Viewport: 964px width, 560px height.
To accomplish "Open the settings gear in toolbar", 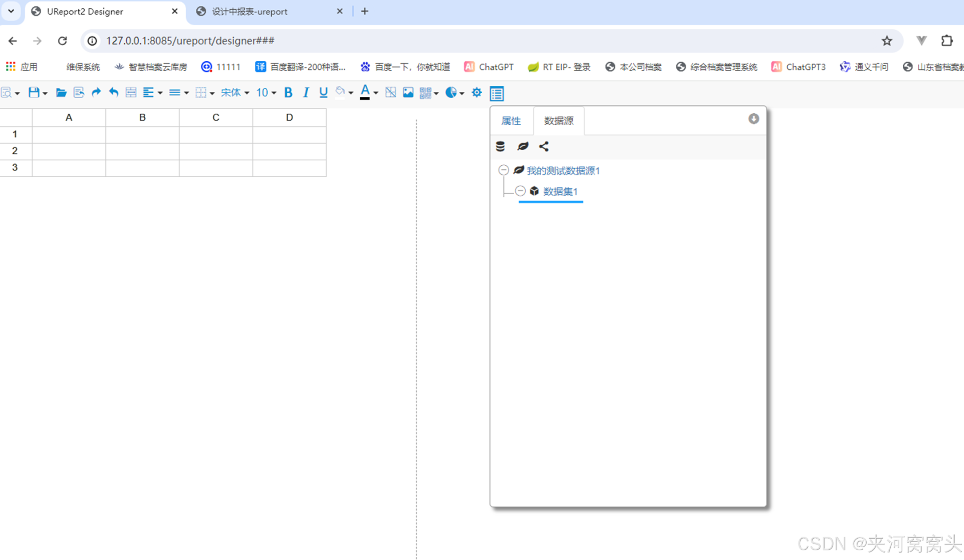I will (x=476, y=92).
